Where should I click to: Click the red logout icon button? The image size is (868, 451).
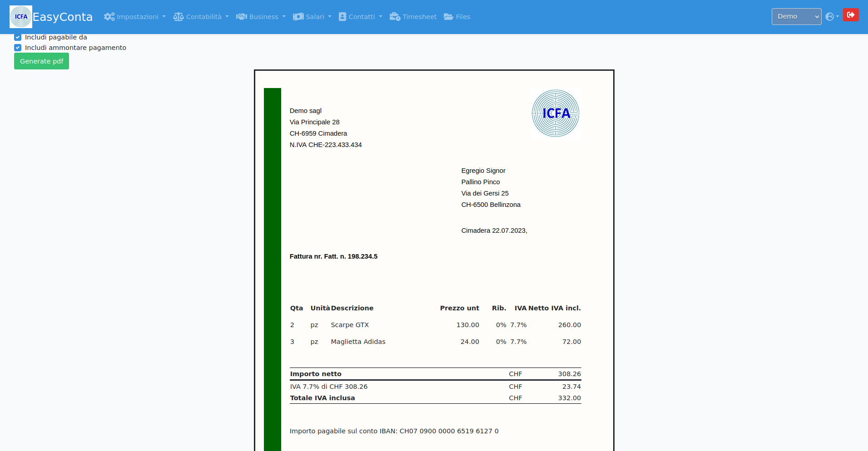[851, 15]
